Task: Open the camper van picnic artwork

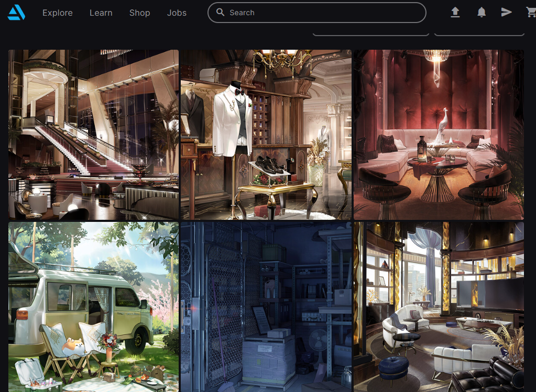Action: (94, 307)
